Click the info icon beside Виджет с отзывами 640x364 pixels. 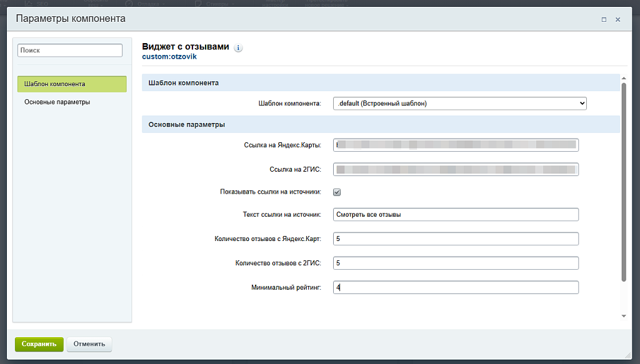point(238,47)
